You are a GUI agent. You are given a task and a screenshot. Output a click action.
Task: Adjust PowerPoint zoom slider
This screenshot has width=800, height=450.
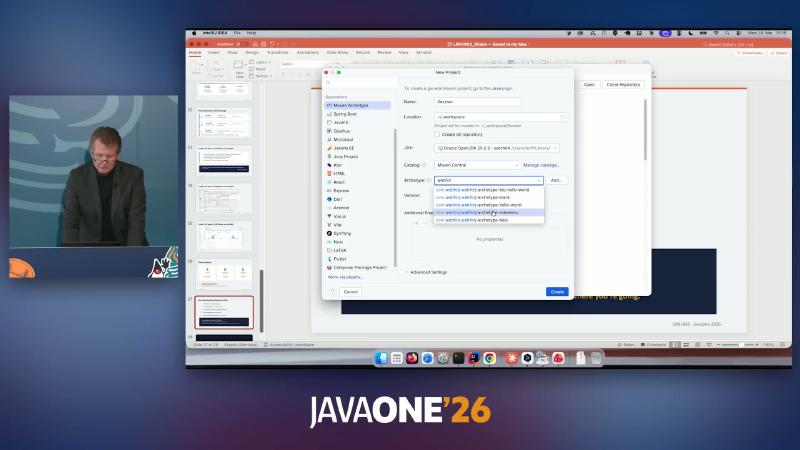pos(740,345)
